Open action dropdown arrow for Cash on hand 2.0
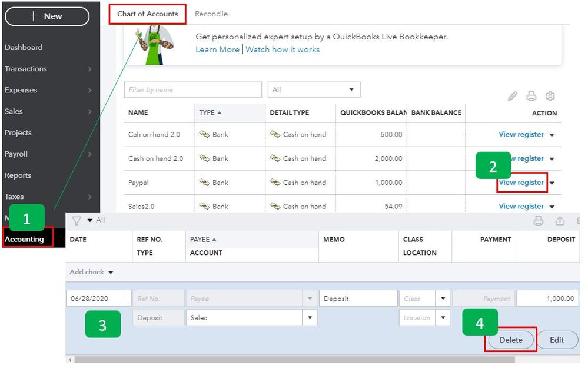Image resolution: width=588 pixels, height=368 pixels. coord(552,159)
